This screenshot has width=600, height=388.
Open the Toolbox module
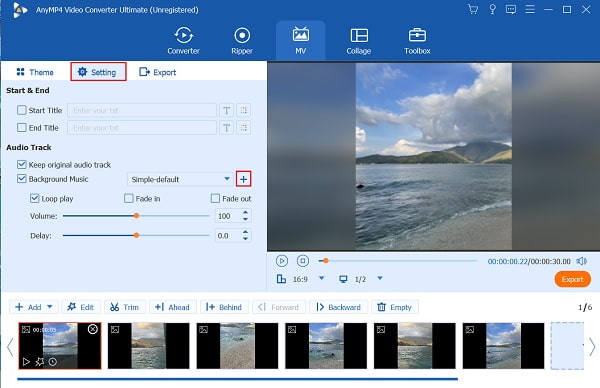pyautogui.click(x=417, y=41)
